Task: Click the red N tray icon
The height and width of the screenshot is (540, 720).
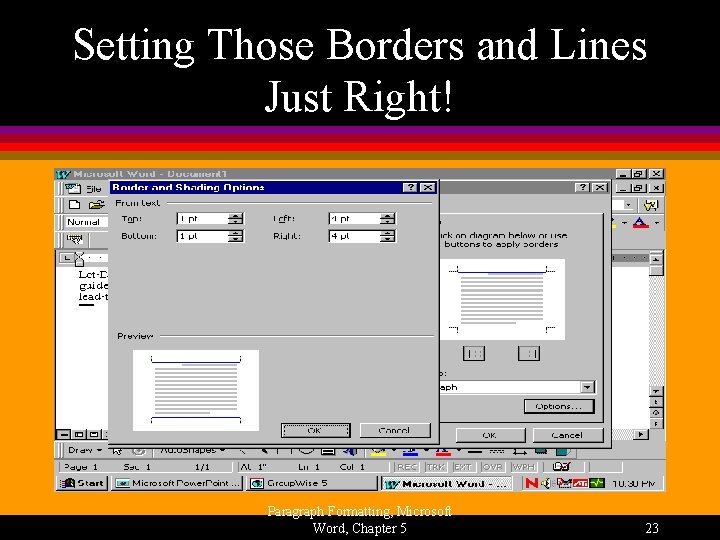Action: click(531, 483)
